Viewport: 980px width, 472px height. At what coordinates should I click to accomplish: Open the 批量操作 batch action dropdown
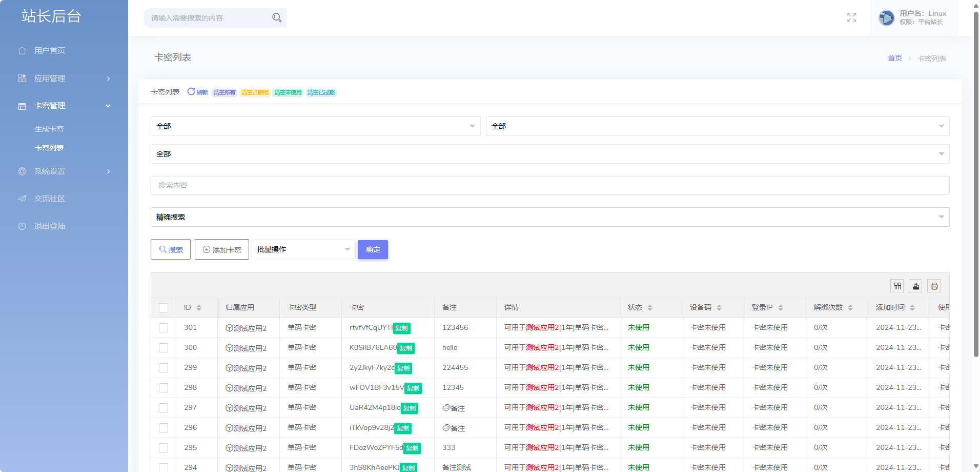(303, 249)
